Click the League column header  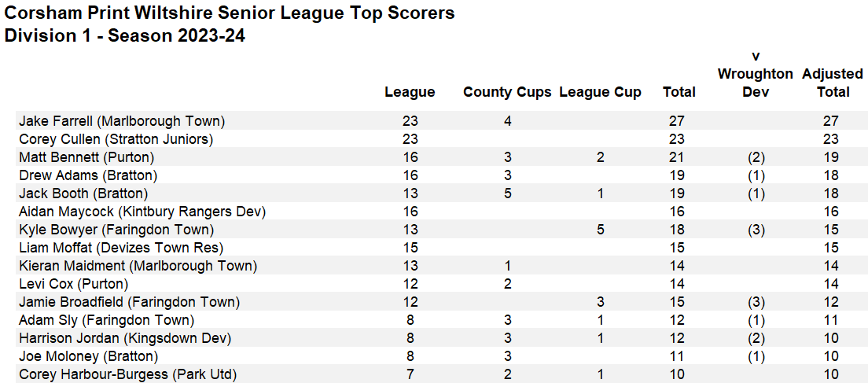(x=410, y=92)
